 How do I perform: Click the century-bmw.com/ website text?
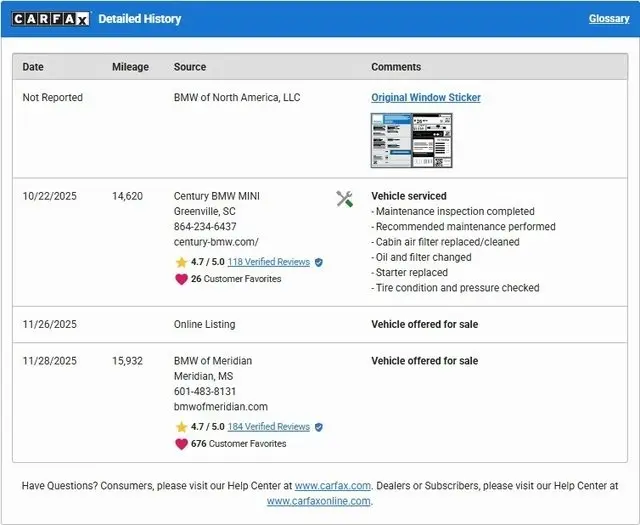coord(216,242)
